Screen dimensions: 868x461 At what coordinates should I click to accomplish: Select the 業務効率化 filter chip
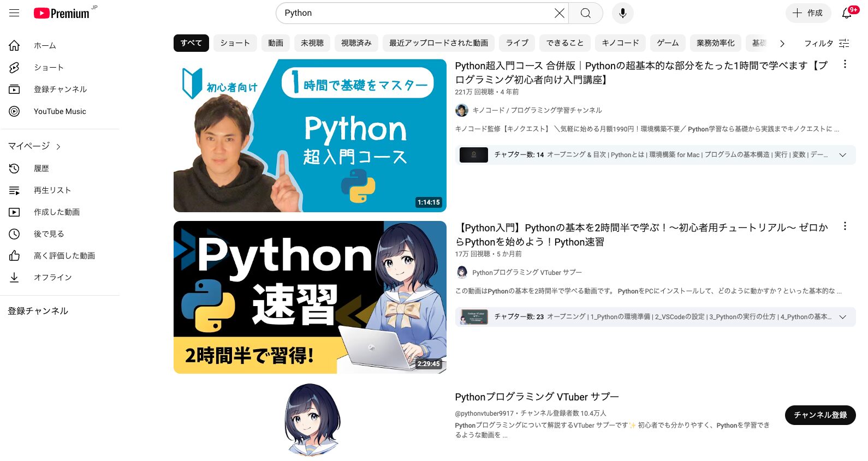click(x=716, y=43)
